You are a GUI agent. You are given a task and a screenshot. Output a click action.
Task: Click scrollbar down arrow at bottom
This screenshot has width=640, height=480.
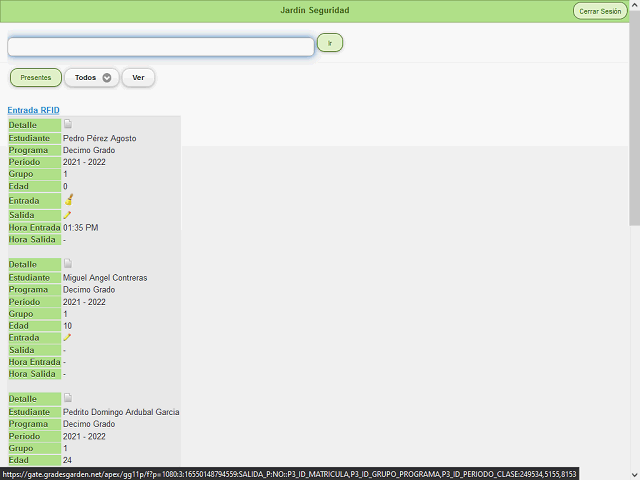click(x=634, y=473)
